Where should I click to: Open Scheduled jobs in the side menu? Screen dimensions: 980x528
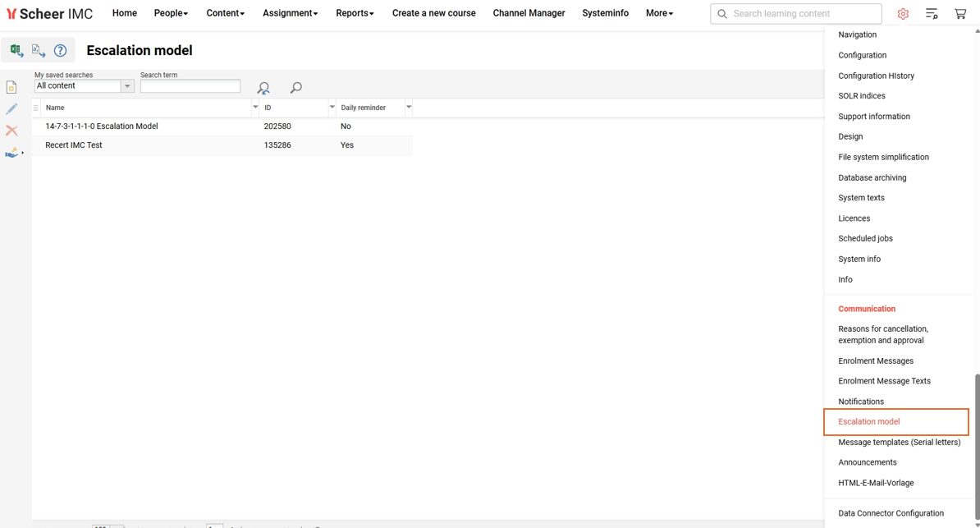coord(866,238)
